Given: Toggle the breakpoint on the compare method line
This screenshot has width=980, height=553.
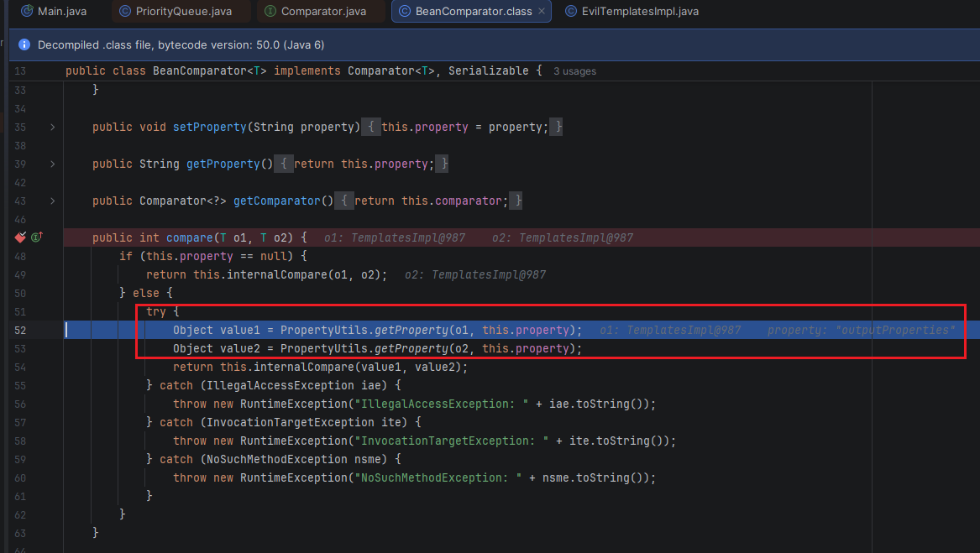Looking at the screenshot, I should [20, 237].
